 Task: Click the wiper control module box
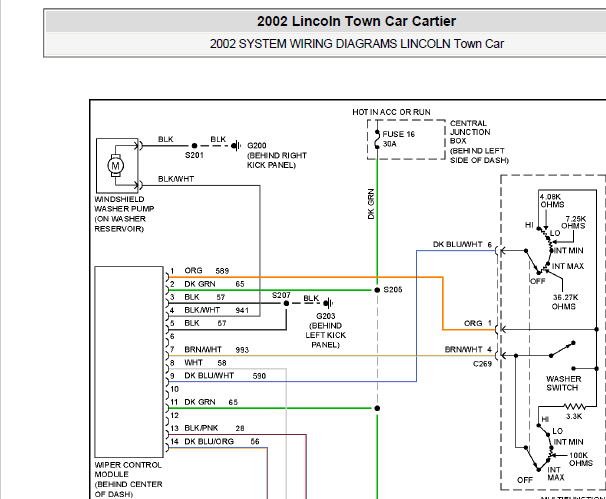129,362
